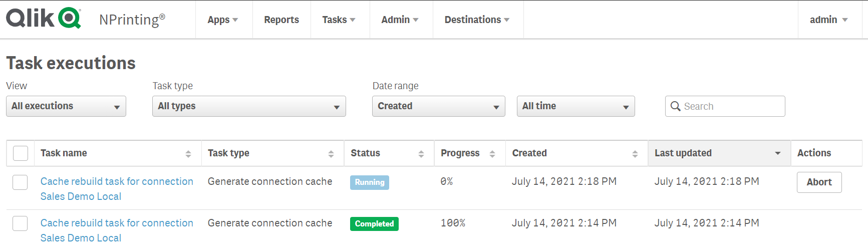Sort by Progress column arrows

492,154
